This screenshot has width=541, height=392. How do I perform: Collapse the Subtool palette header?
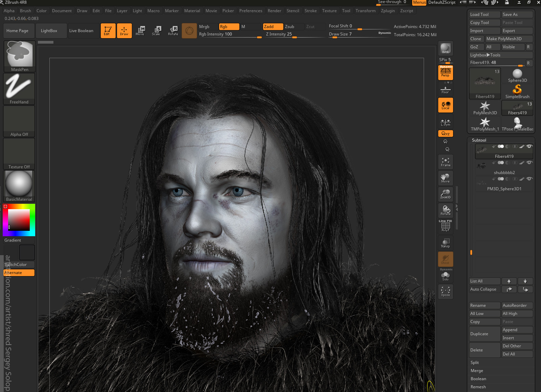point(479,140)
